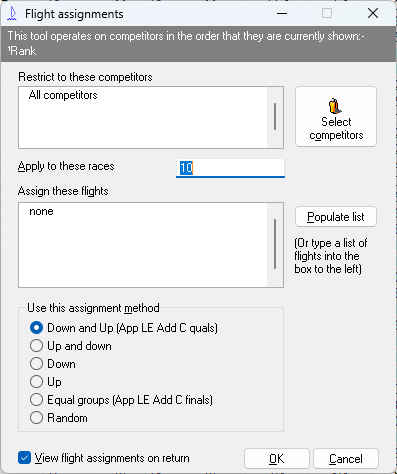The image size is (397, 474).
Task: Minimize the Flight assignments window
Action: (282, 14)
